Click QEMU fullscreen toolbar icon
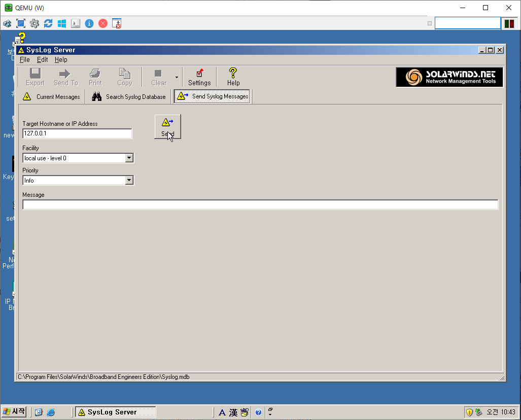The height and width of the screenshot is (420, 521). (x=21, y=23)
